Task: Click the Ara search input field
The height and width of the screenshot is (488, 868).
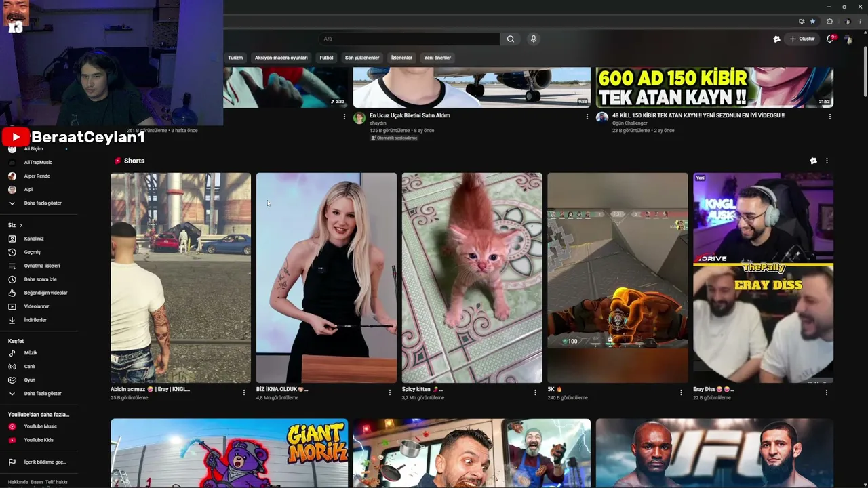Action: click(x=411, y=39)
